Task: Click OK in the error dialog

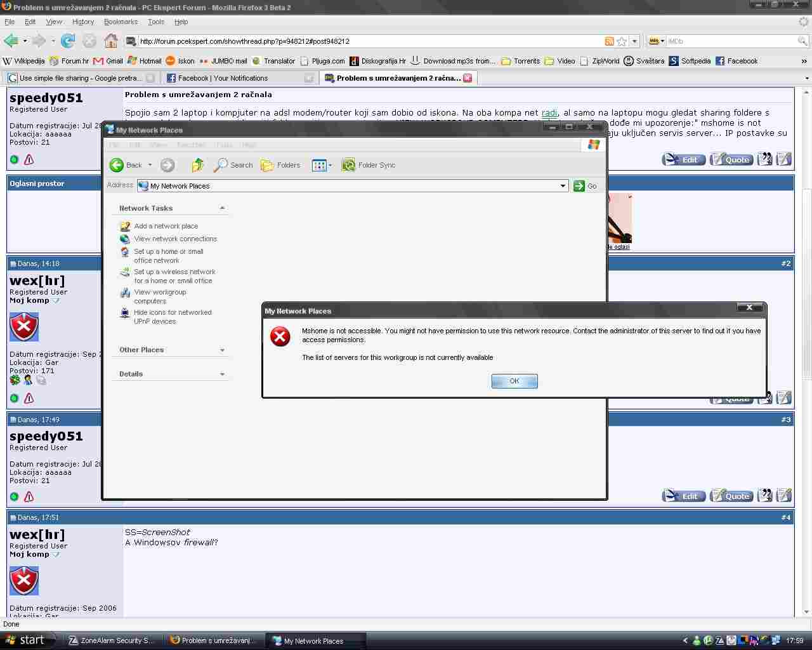Action: click(x=514, y=381)
